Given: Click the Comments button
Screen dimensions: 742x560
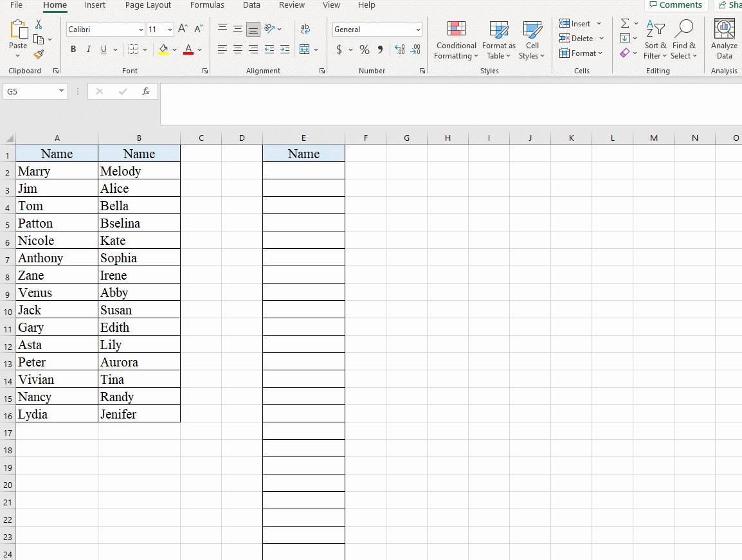Looking at the screenshot, I should [x=676, y=5].
